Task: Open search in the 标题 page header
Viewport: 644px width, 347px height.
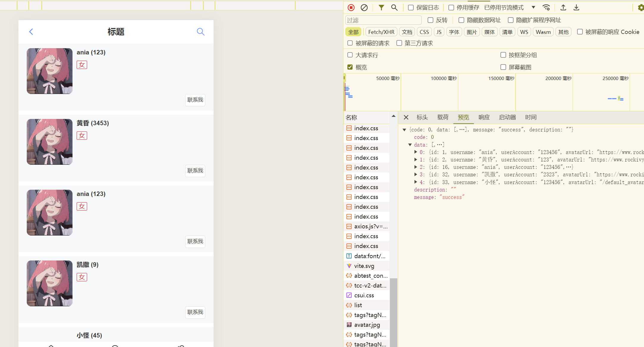Action: click(x=201, y=32)
